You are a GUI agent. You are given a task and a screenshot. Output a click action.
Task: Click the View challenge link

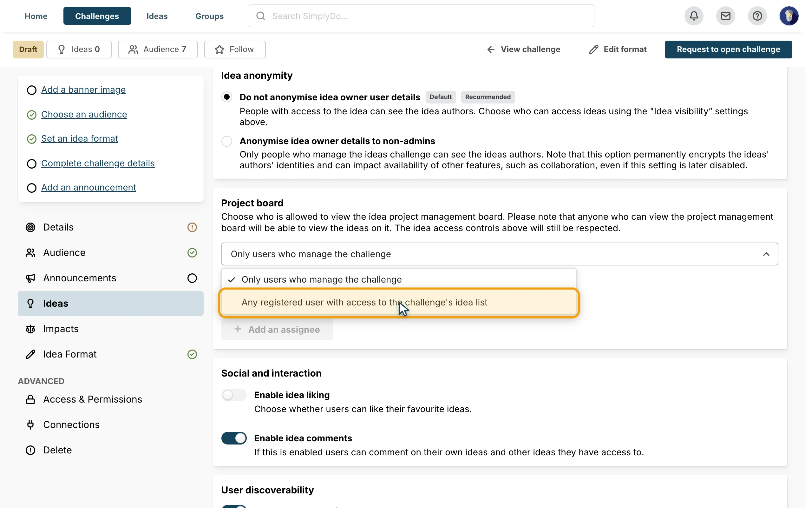tap(523, 50)
